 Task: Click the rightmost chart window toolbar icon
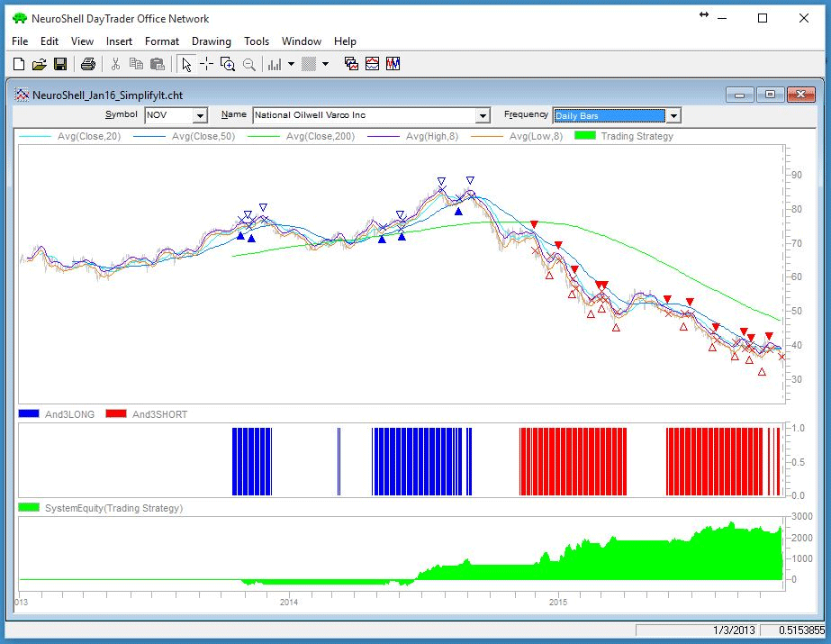click(393, 64)
